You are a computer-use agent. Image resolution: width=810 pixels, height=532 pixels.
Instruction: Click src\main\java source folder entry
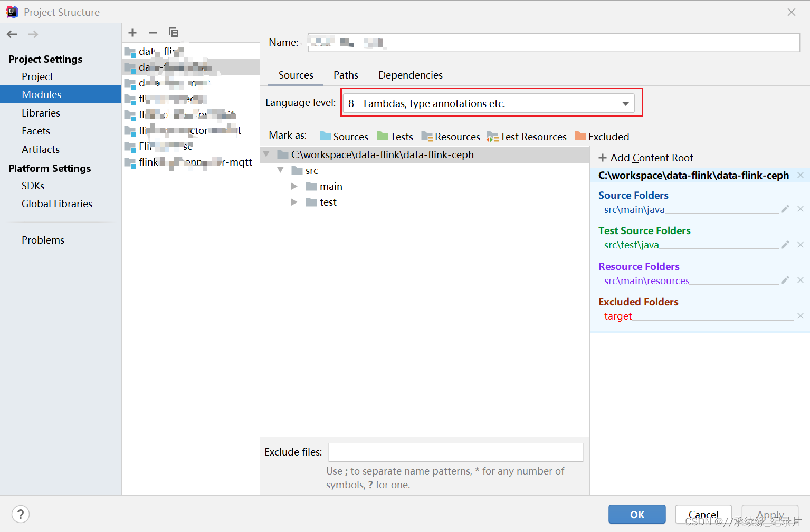pos(634,209)
